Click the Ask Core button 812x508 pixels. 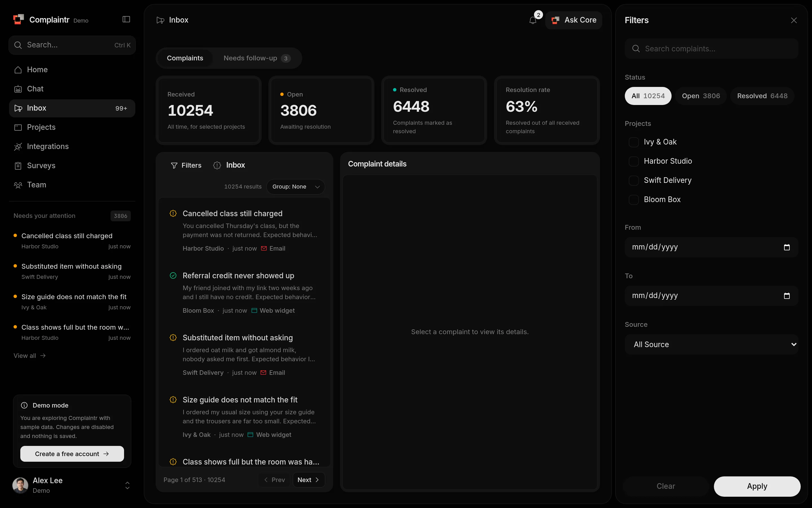pyautogui.click(x=573, y=20)
